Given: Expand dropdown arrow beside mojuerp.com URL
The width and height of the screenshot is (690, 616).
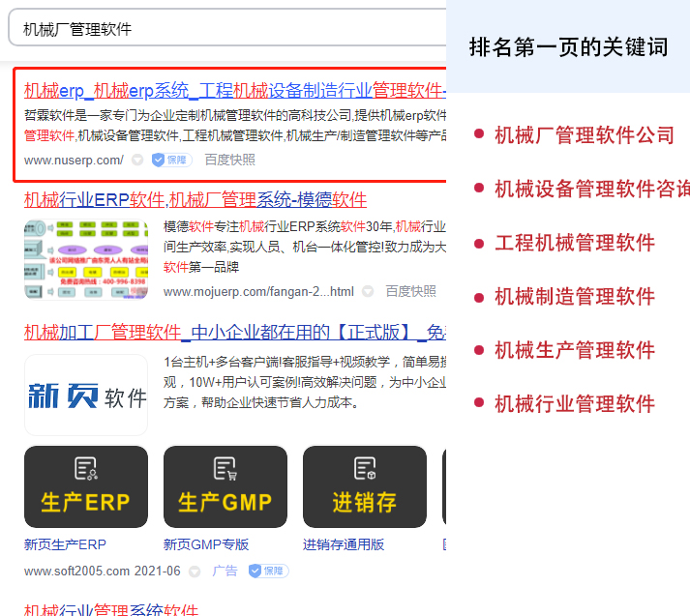Looking at the screenshot, I should (368, 291).
